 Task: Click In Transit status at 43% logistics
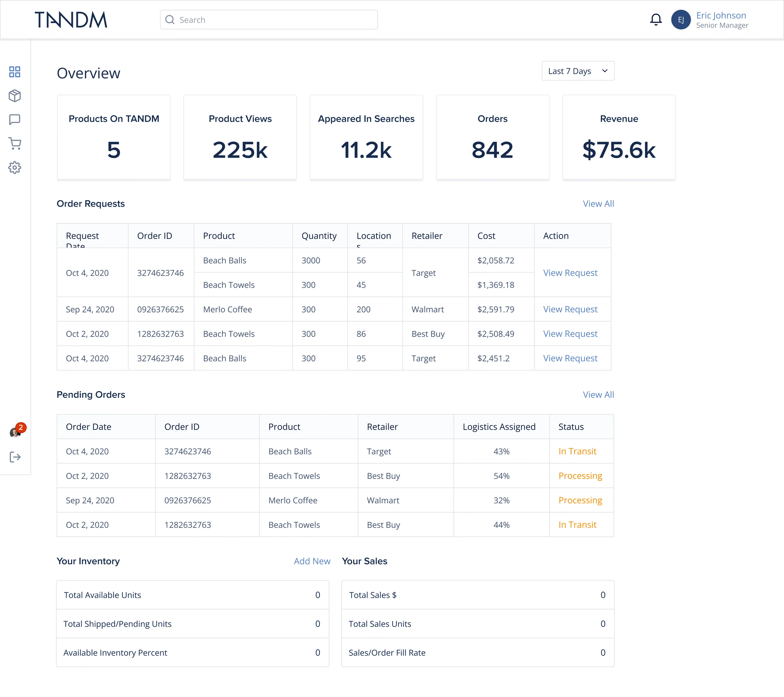pos(577,451)
